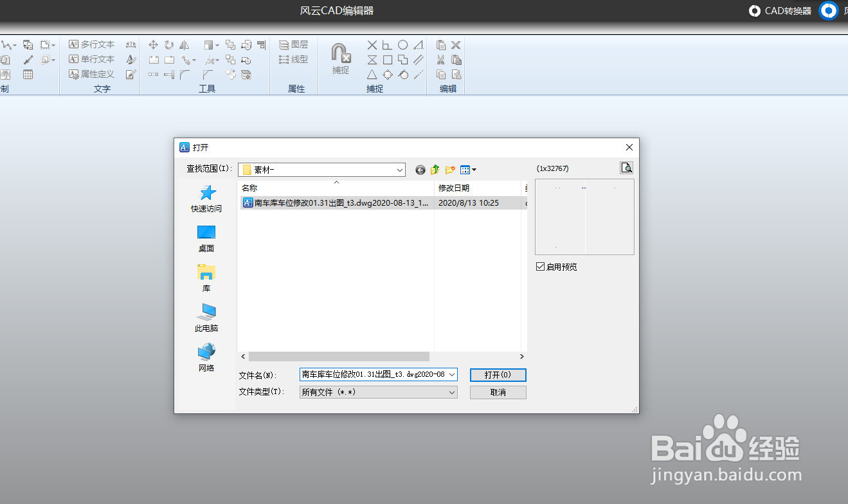
Task: Click the preview magnifier icon in dialog
Action: click(627, 168)
